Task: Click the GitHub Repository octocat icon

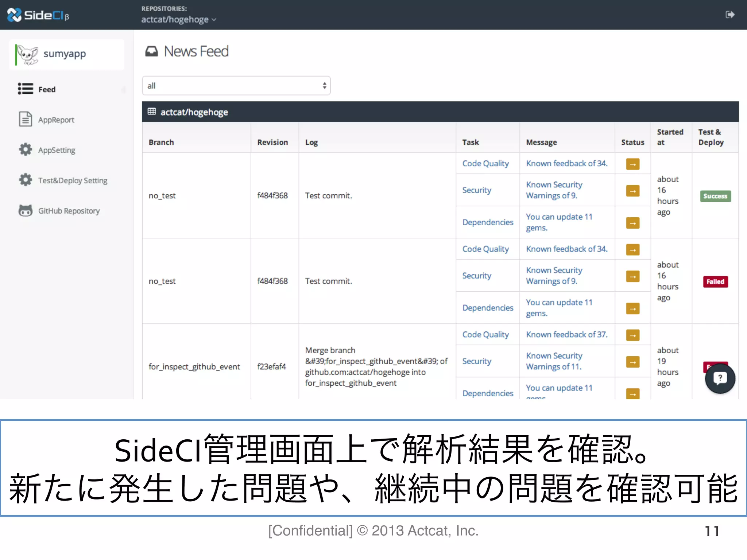Action: [26, 210]
